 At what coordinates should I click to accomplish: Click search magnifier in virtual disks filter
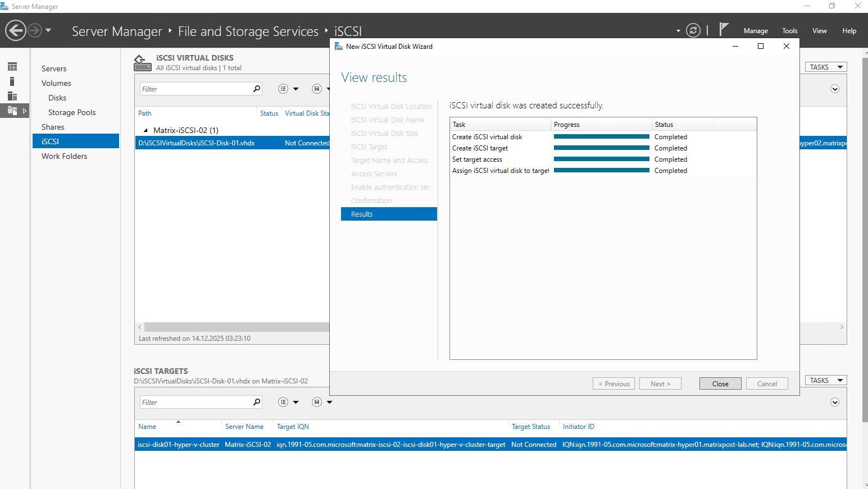click(257, 89)
